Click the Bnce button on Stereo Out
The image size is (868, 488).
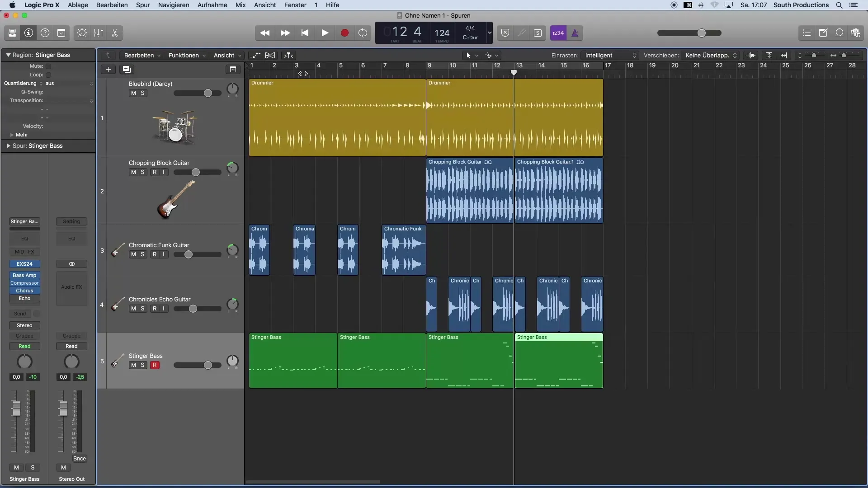tap(80, 459)
